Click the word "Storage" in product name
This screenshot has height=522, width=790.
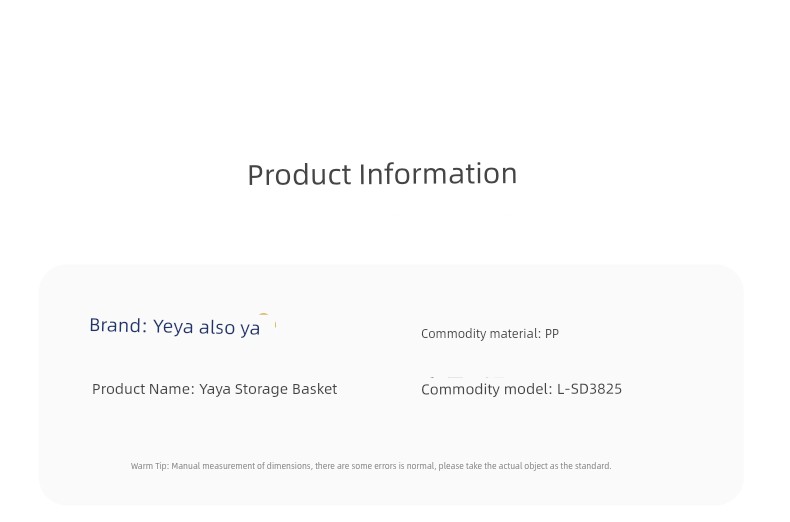[261, 390]
